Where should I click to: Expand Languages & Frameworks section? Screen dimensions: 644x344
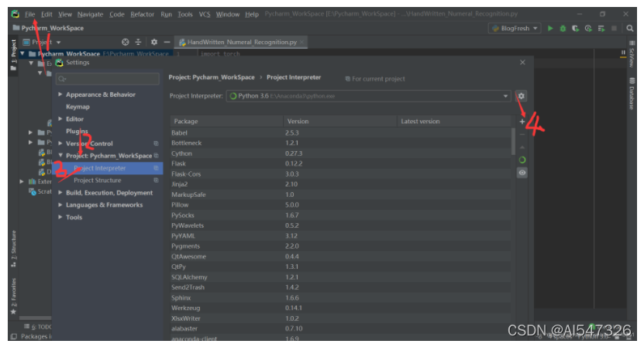[60, 205]
